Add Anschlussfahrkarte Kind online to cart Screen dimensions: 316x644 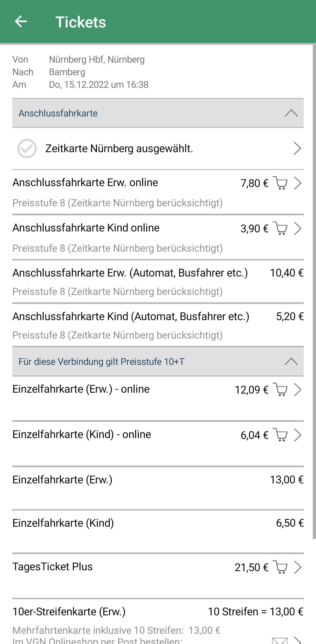tap(280, 229)
